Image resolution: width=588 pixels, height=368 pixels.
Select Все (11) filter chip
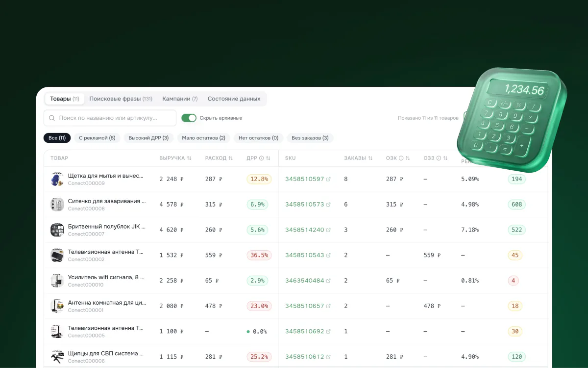click(x=57, y=138)
